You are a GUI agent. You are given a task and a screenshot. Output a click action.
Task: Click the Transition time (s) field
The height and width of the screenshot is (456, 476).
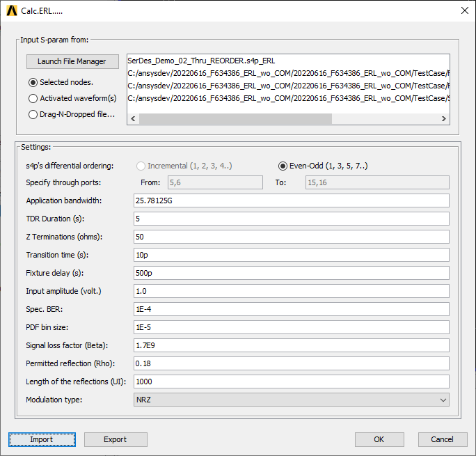(x=292, y=255)
